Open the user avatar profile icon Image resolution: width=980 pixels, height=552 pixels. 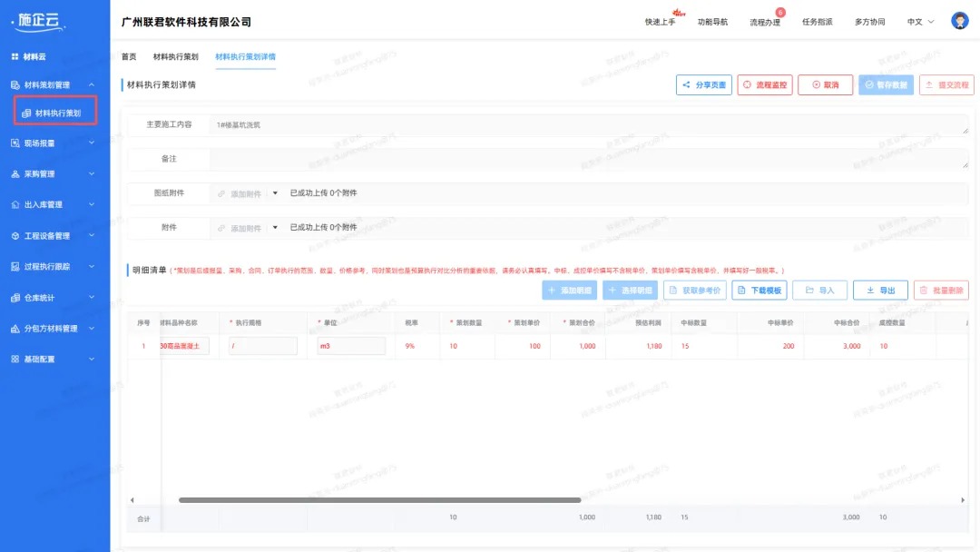tap(959, 19)
